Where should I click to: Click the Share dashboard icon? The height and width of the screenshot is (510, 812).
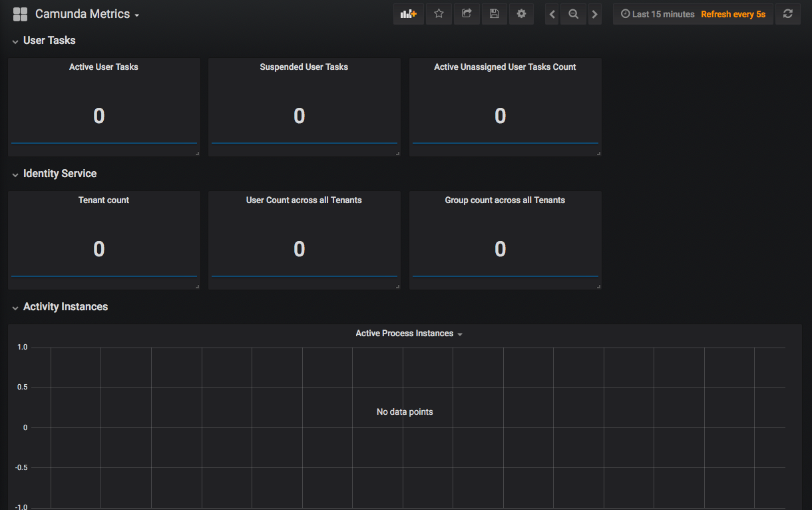point(467,14)
